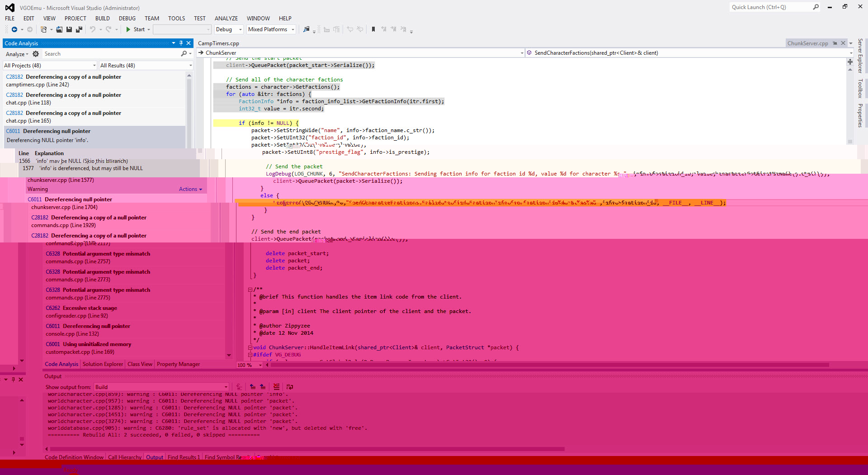Click the Save All toolbar icon

[79, 29]
